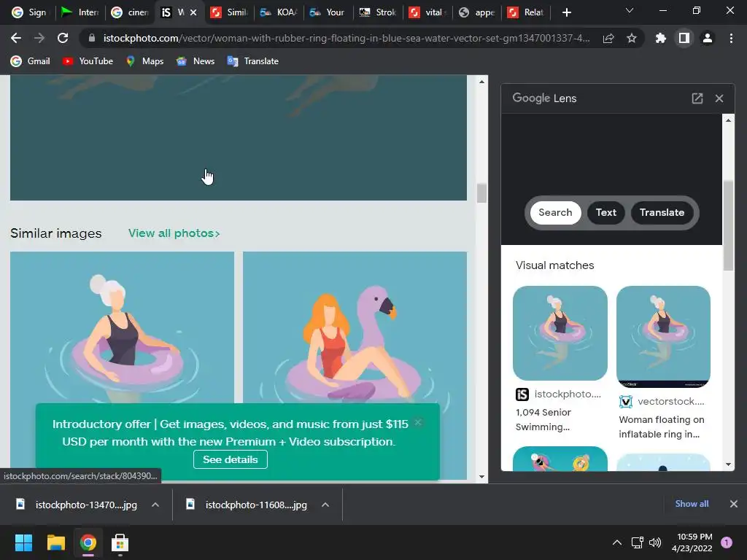The width and height of the screenshot is (747, 560).
Task: Switch to the Sign tab
Action: point(29,12)
